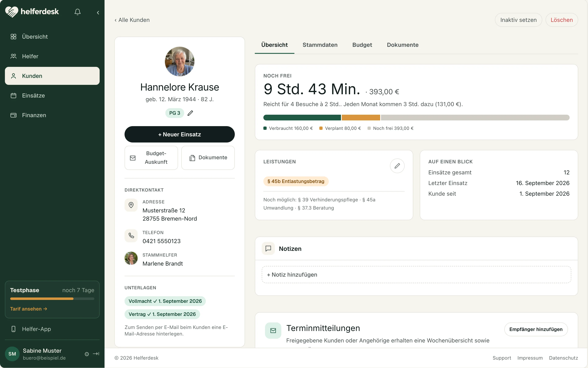
Task: Click the telephone icon
Action: click(x=131, y=236)
